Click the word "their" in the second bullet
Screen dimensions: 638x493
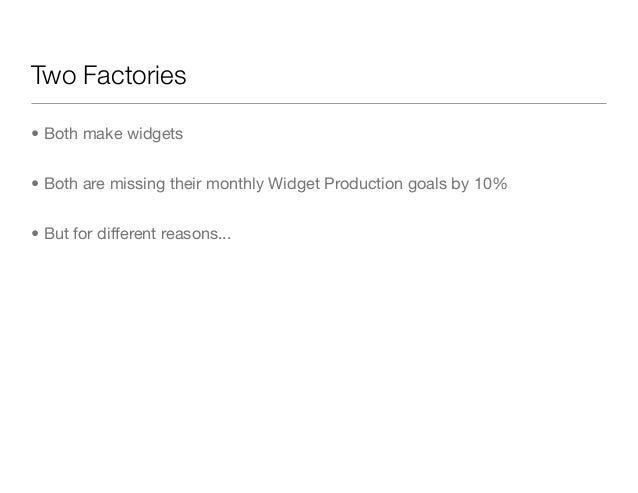179,184
